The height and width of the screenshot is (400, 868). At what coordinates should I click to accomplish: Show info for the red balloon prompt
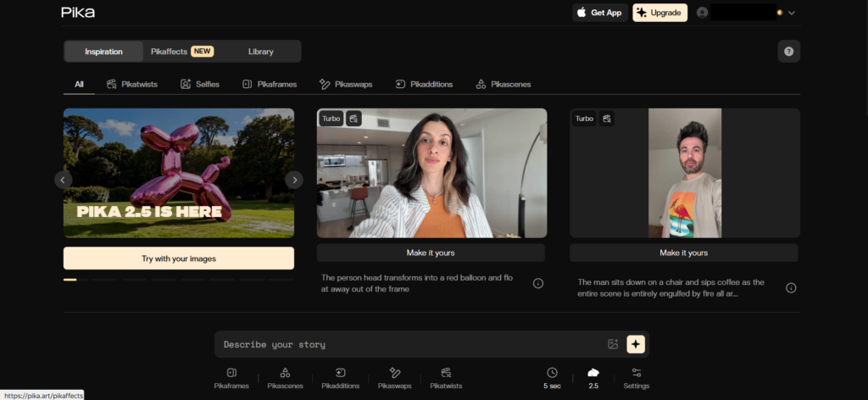(537, 283)
